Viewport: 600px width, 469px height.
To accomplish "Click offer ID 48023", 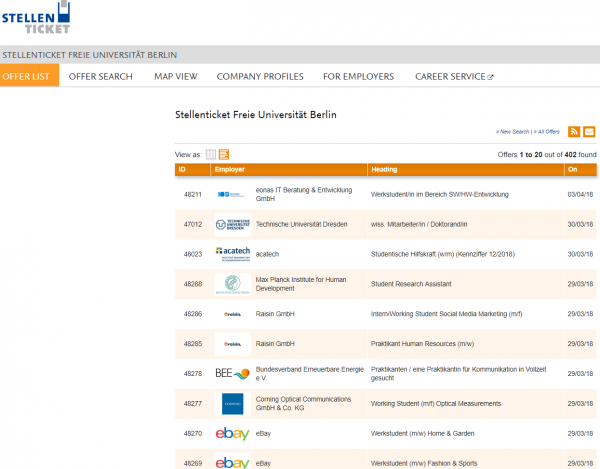I will pyautogui.click(x=192, y=254).
